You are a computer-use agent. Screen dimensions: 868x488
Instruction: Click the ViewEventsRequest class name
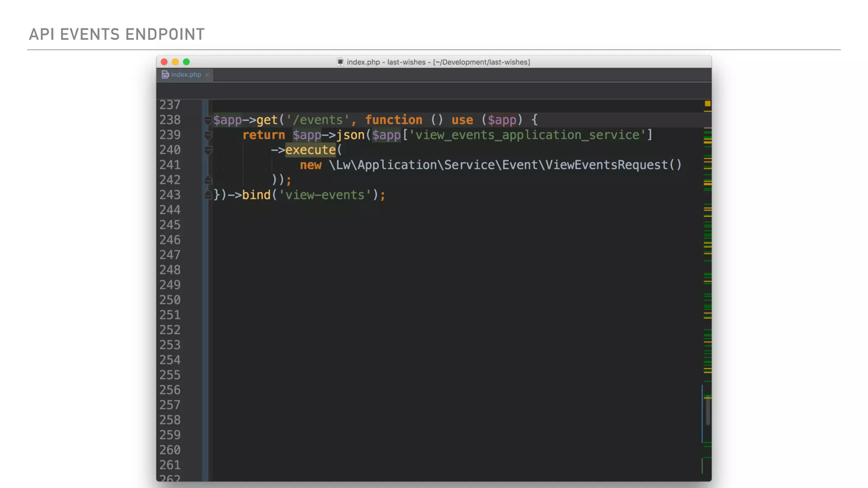606,165
